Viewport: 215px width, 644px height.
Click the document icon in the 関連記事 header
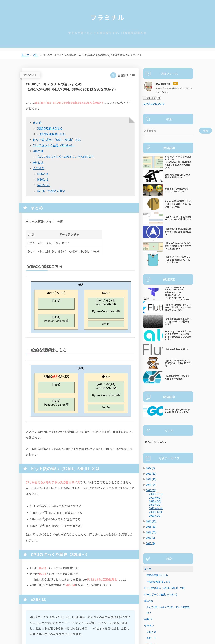pos(148,397)
